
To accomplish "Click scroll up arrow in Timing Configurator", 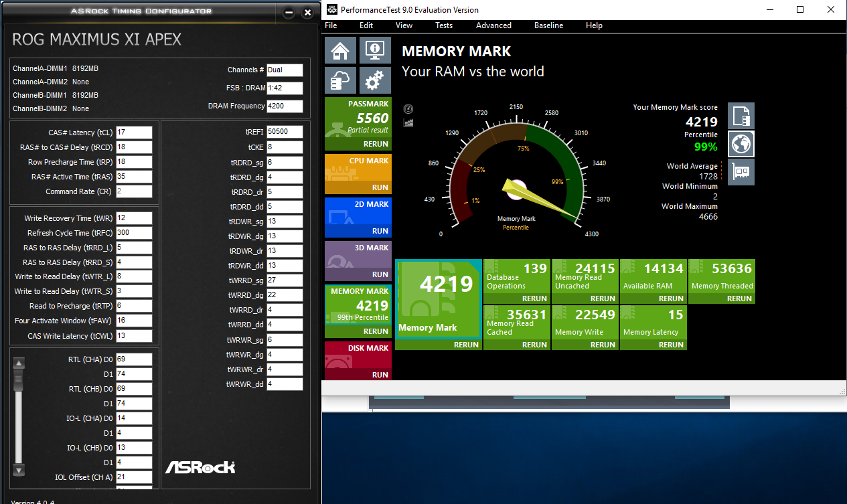I will click(x=19, y=363).
